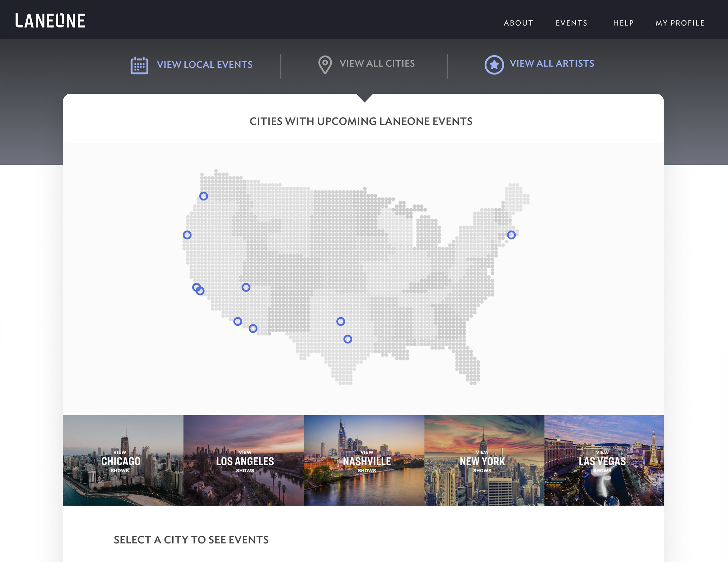
Task: Select the northern California coast marker
Action: [x=187, y=235]
